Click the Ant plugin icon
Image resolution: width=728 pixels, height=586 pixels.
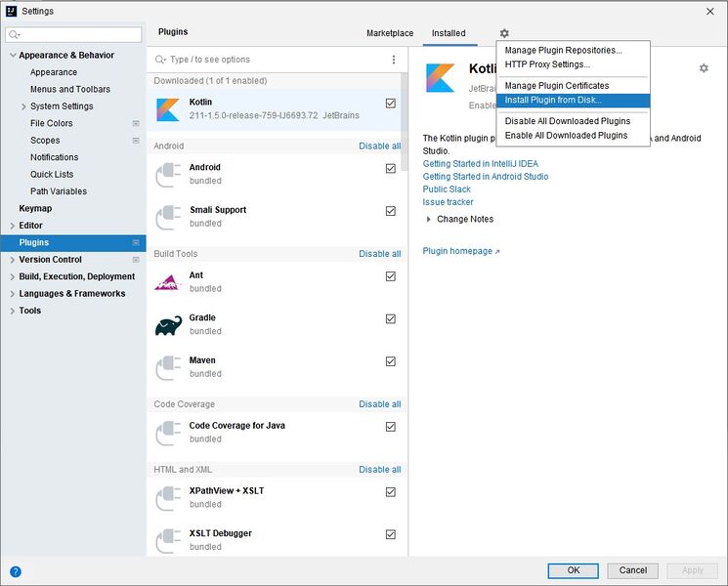pyautogui.click(x=168, y=282)
